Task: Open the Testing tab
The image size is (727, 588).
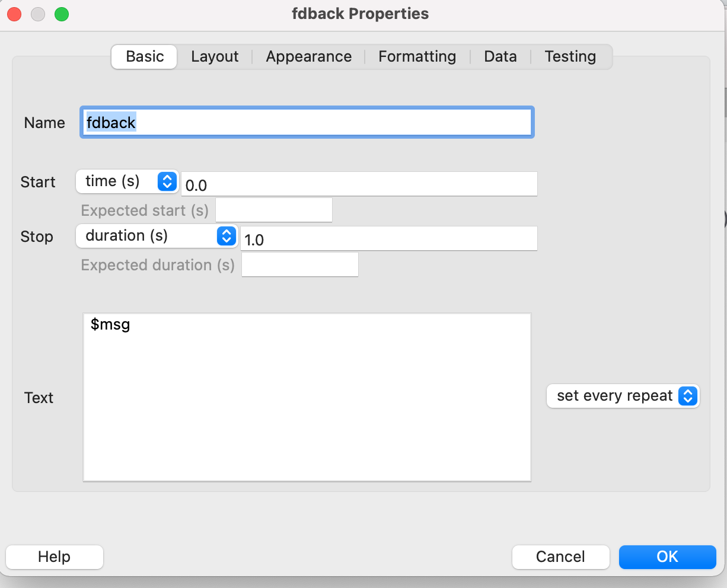Action: pyautogui.click(x=570, y=57)
